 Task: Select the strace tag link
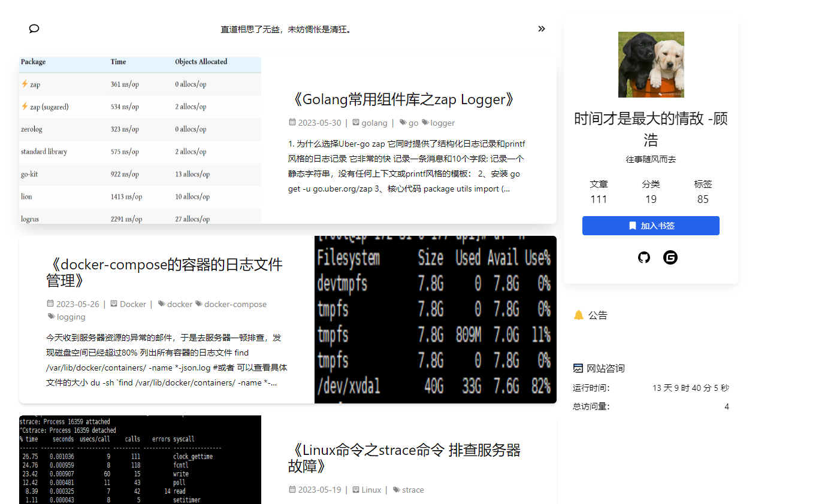(x=413, y=490)
